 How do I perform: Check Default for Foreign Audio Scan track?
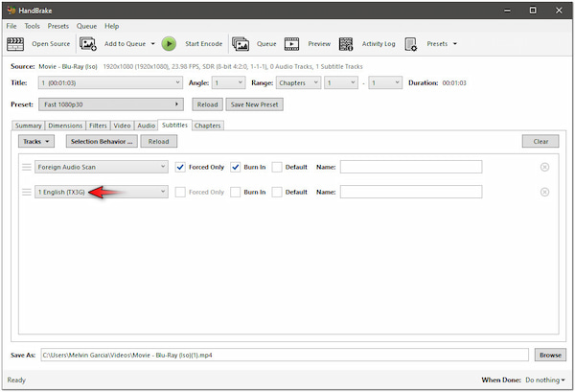pos(277,167)
